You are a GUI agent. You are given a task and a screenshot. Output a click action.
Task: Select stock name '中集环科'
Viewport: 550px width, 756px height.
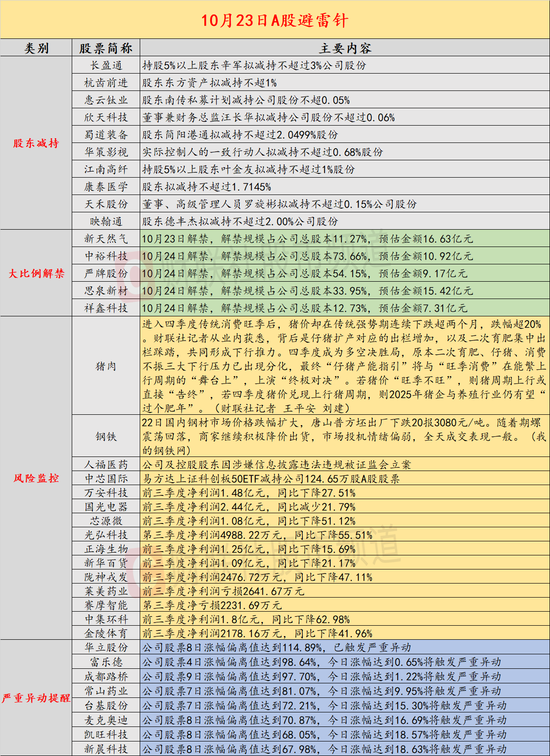tap(106, 619)
